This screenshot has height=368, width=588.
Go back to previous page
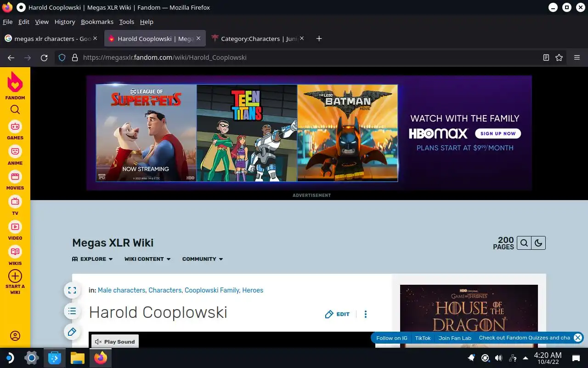coord(11,57)
